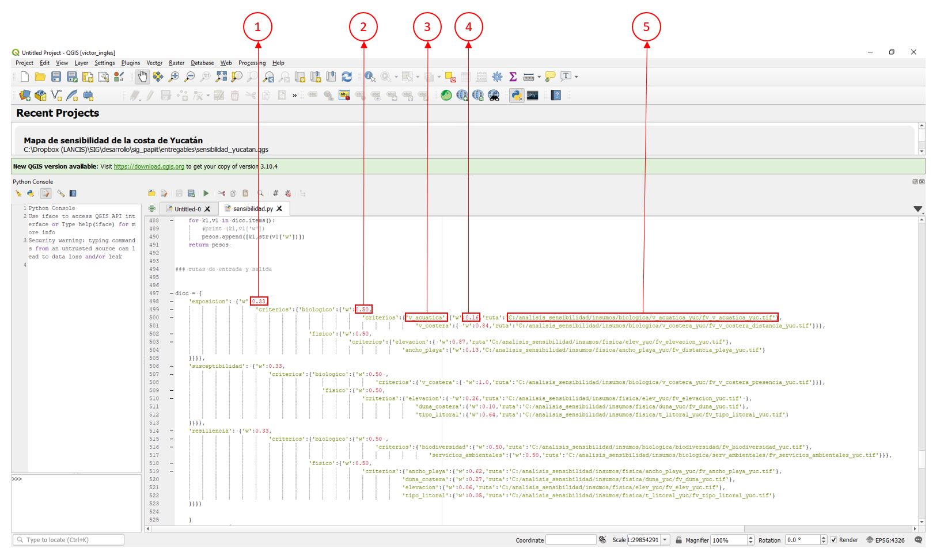Screen dimensions: 944x560
Task: Open the messages log speech bubble icon
Action: click(x=919, y=540)
